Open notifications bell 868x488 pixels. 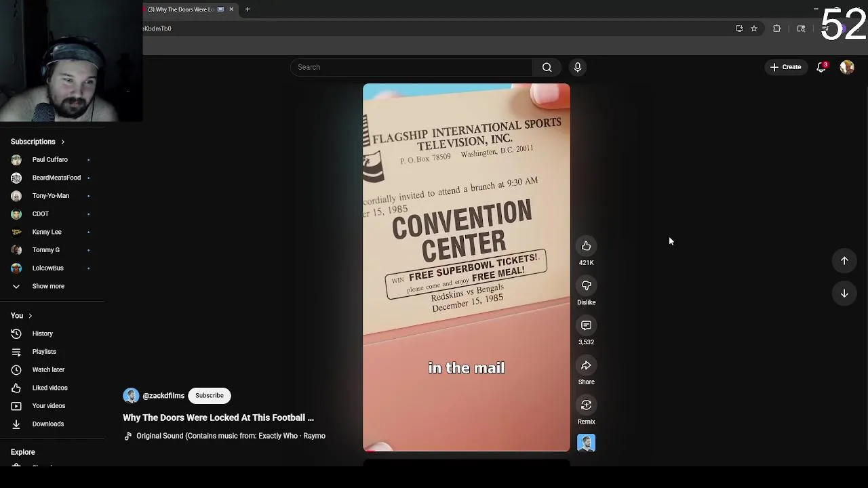(821, 67)
